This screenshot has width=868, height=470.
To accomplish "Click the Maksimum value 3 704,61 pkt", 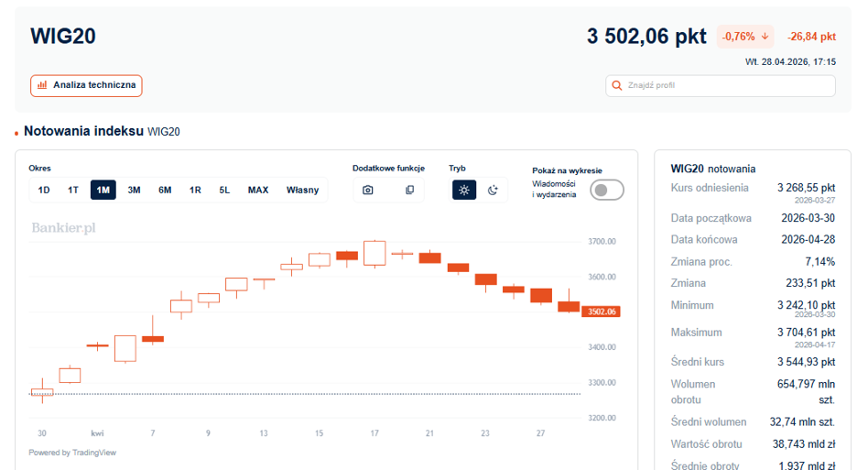I will click(806, 333).
